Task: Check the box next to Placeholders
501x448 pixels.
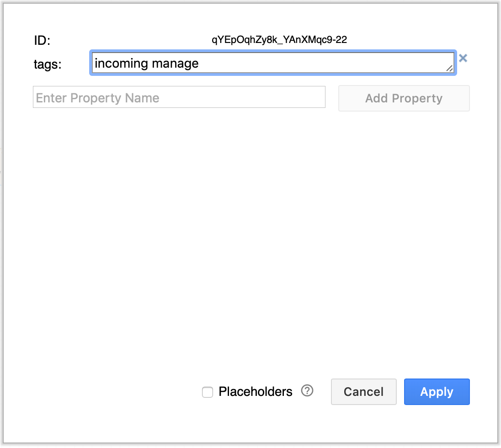Action: coord(208,392)
